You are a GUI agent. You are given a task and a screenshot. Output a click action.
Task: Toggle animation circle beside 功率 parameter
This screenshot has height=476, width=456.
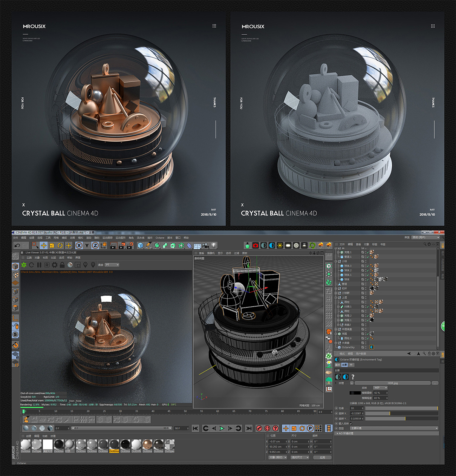click(x=337, y=408)
